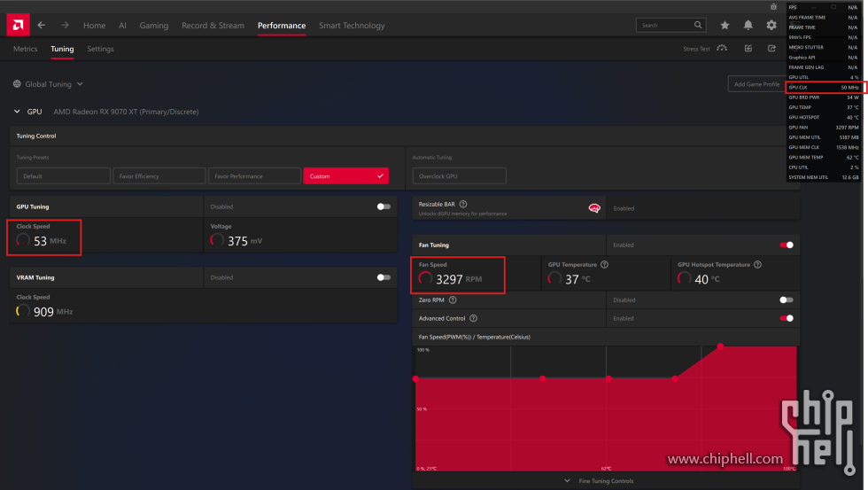868x490 pixels.
Task: Expand Fine Tuning Controls
Action: click(x=599, y=480)
